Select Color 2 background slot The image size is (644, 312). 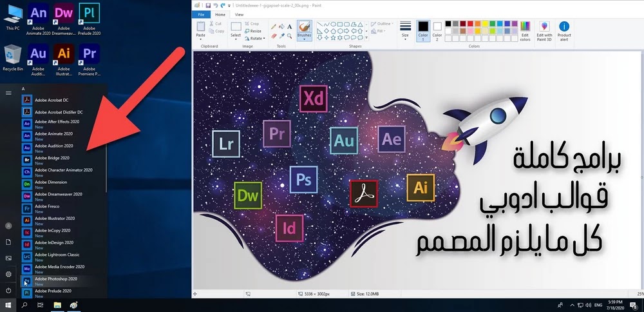(437, 31)
